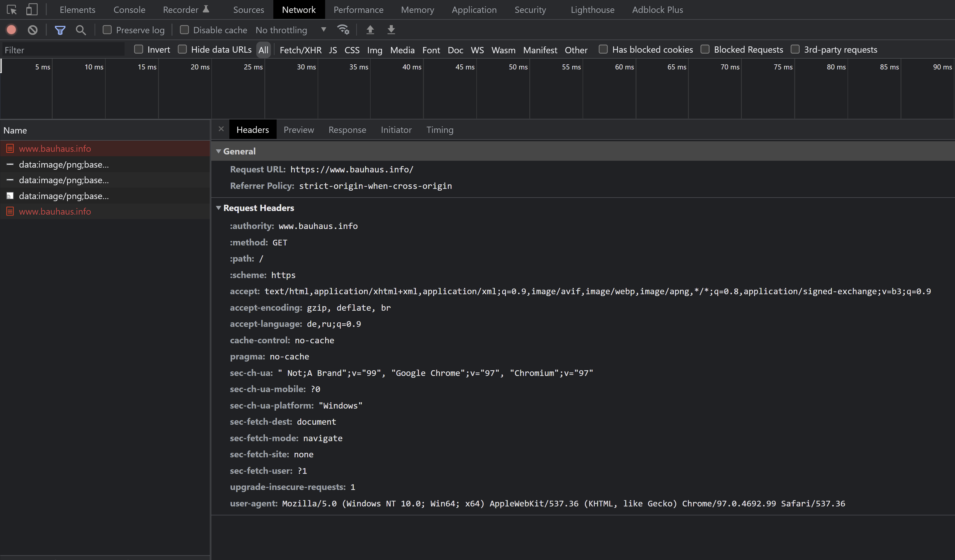Click the inspect element picker icon
The image size is (955, 560).
tap(12, 10)
